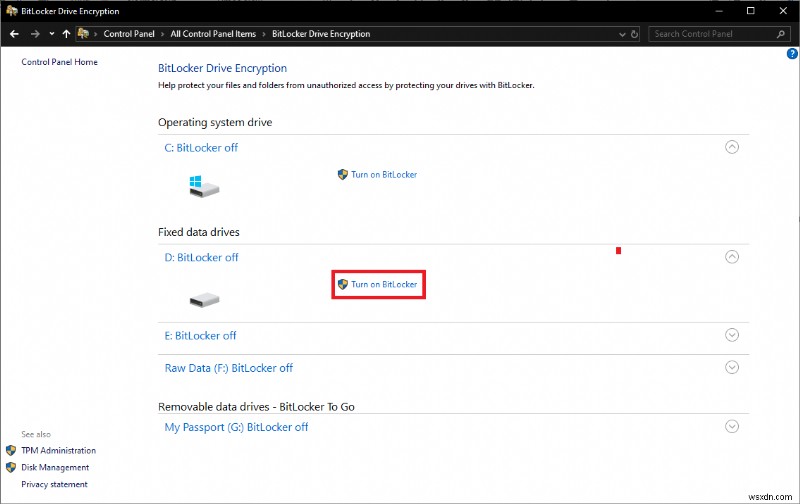Click 'Removable data drives - BitLocker To Go' label
The image size is (800, 504).
click(256, 407)
